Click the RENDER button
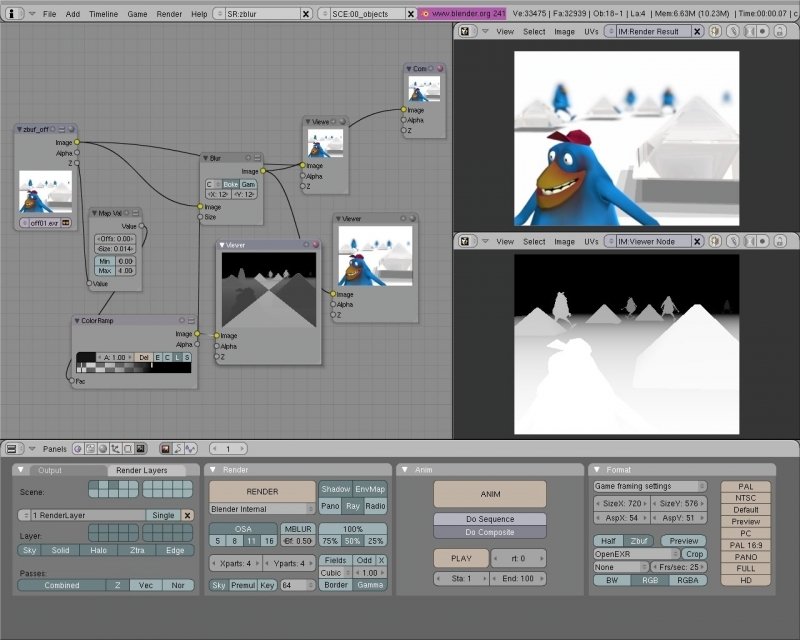The image size is (800, 640). [262, 491]
